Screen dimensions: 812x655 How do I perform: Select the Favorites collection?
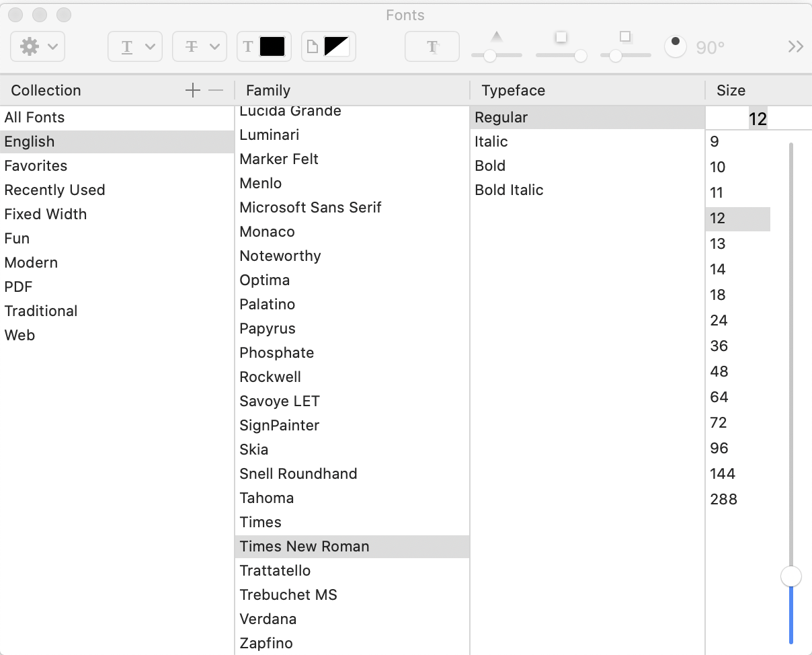(x=117, y=165)
